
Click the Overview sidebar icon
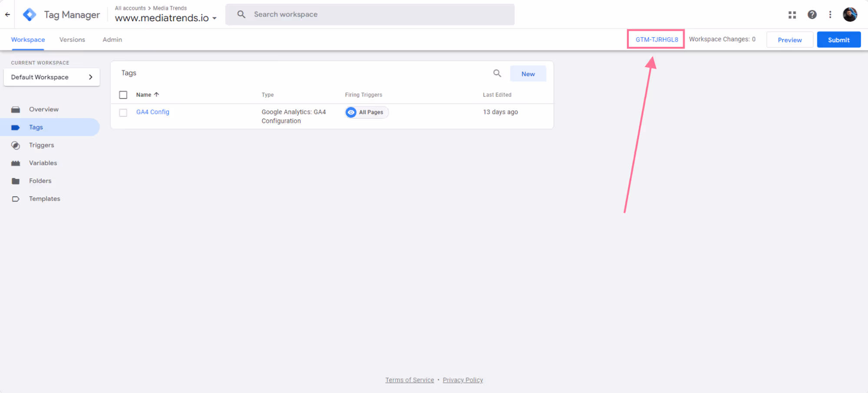pyautogui.click(x=16, y=109)
